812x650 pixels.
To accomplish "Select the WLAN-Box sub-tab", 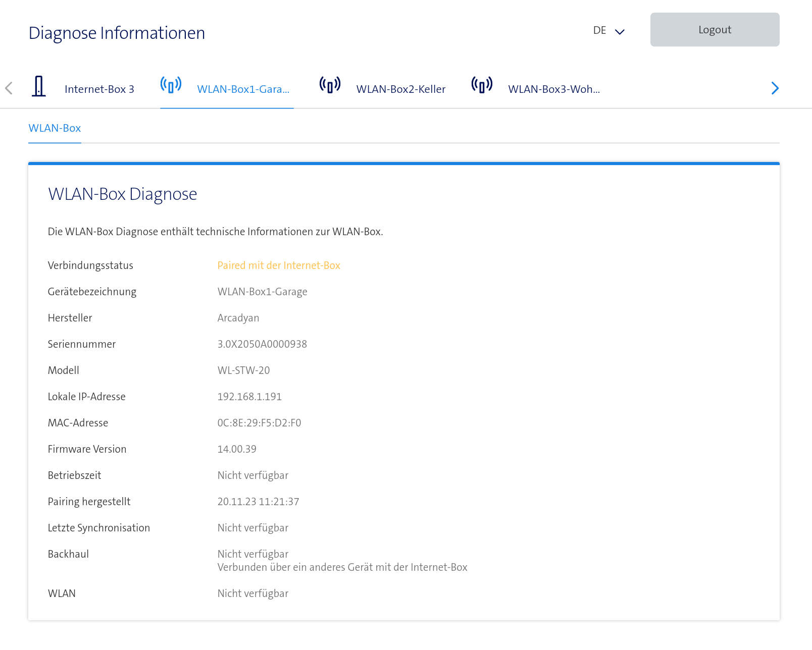I will point(55,128).
